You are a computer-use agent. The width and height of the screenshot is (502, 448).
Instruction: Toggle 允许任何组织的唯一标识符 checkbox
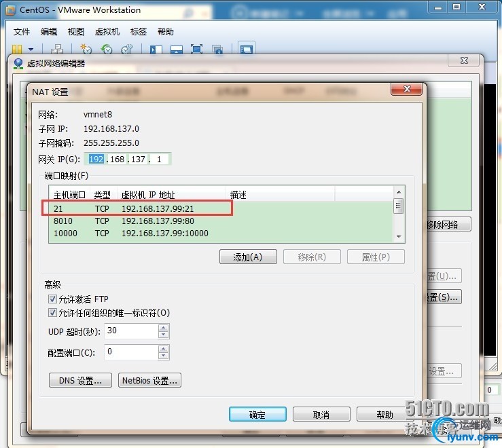[x=52, y=313]
